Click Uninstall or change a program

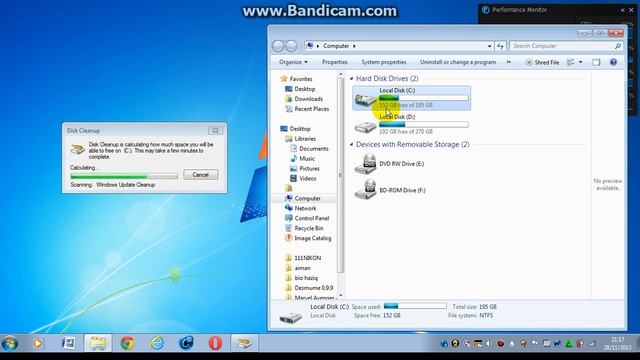point(458,62)
